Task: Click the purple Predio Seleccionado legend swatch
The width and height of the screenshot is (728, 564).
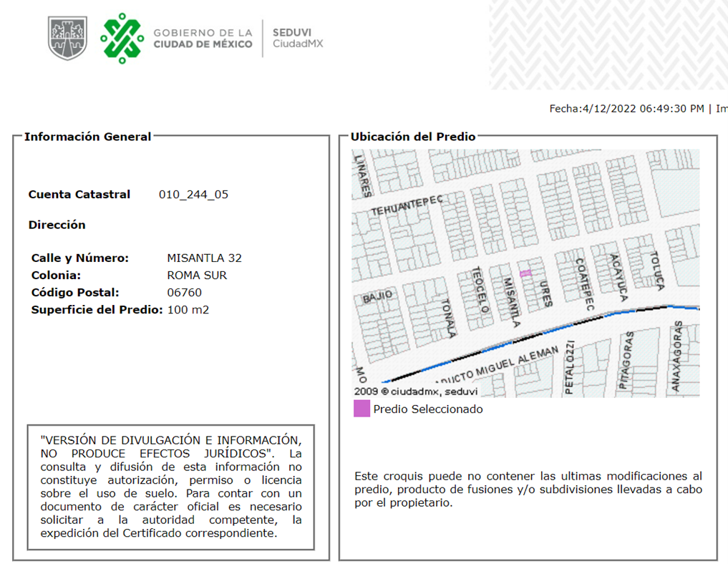Action: pos(361,409)
